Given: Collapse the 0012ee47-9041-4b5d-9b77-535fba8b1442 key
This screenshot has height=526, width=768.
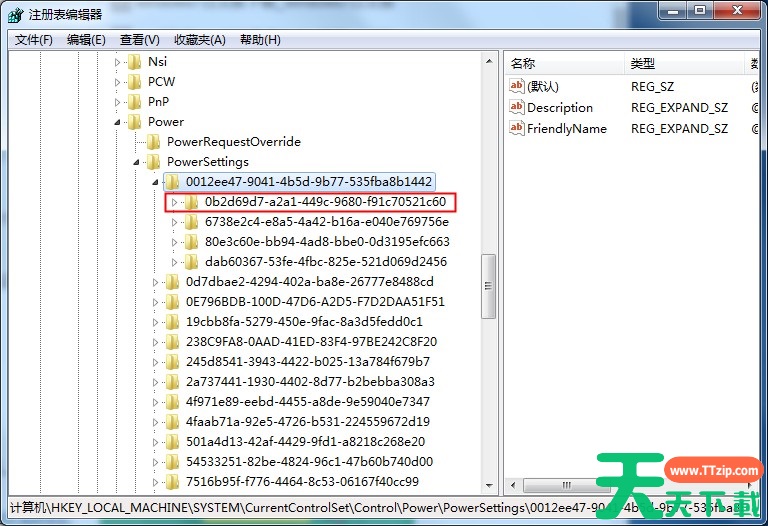Looking at the screenshot, I should tap(156, 182).
